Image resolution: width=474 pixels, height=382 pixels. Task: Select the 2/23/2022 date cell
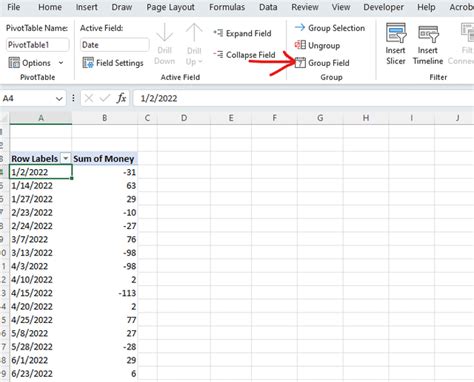coord(41,212)
